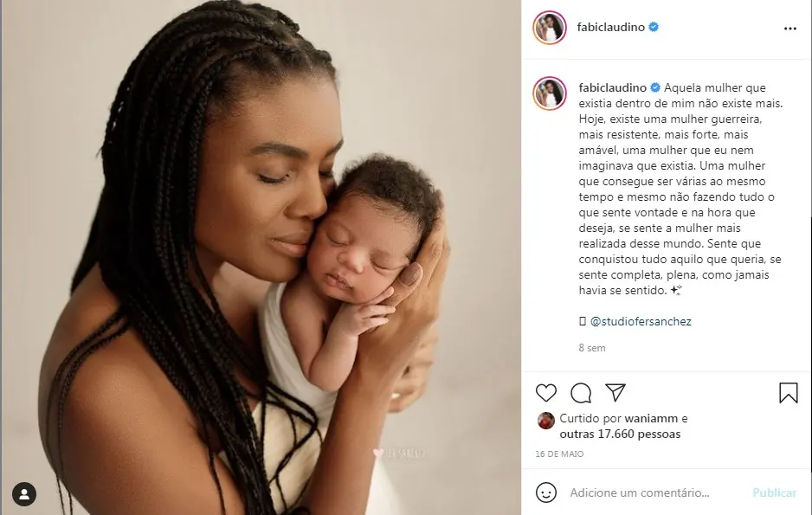Like the post with the heart icon
This screenshot has width=812, height=515.
(546, 393)
